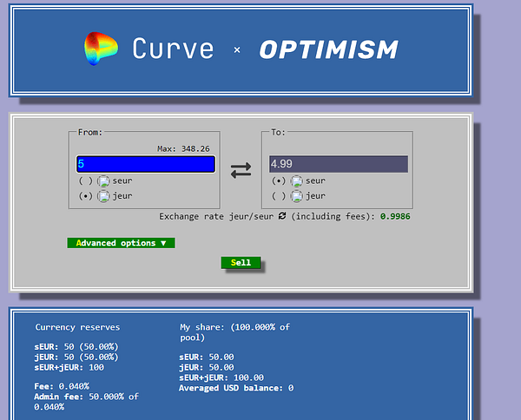Click the 'Currency reserves' heading
The height and width of the screenshot is (420, 521).
click(x=77, y=327)
